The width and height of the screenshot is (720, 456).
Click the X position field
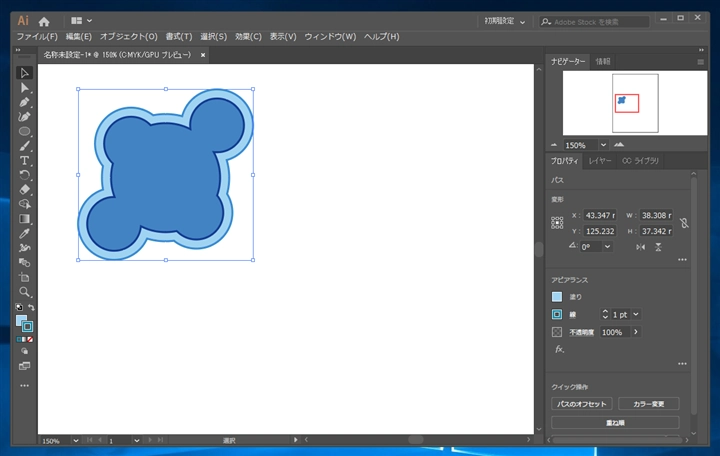pos(600,215)
